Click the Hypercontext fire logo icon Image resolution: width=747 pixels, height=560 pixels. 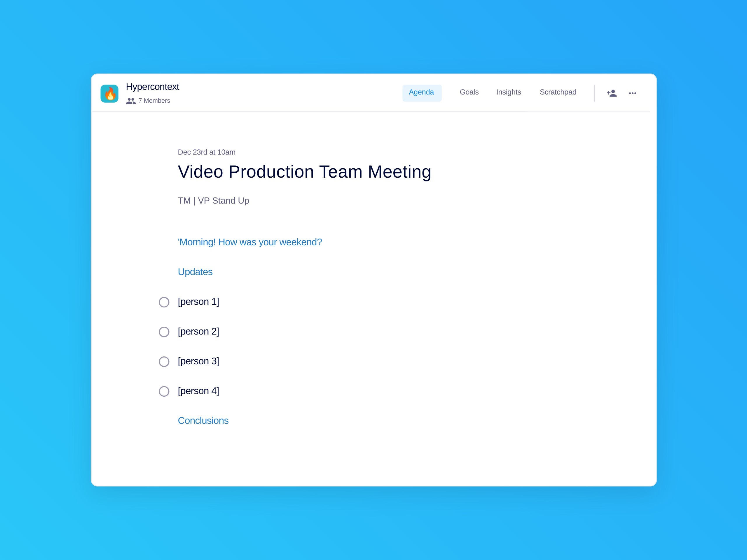click(x=109, y=94)
